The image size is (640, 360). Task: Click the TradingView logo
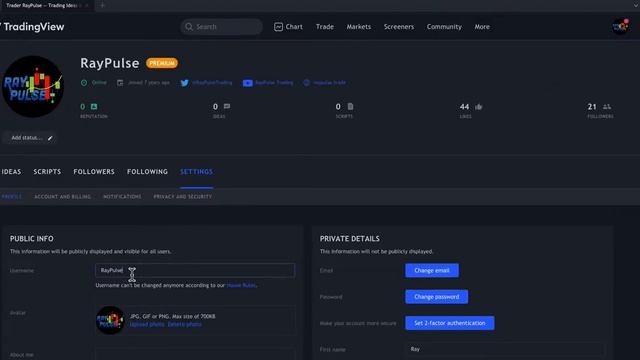pyautogui.click(x=32, y=27)
